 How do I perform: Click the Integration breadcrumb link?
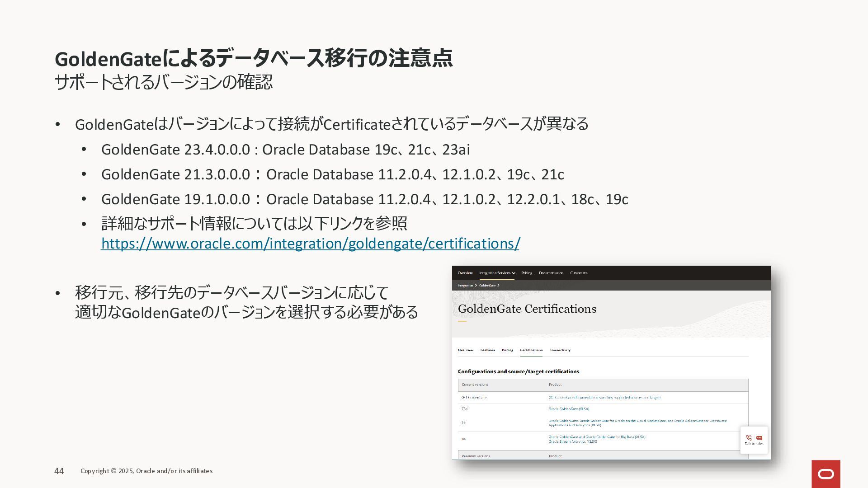465,286
